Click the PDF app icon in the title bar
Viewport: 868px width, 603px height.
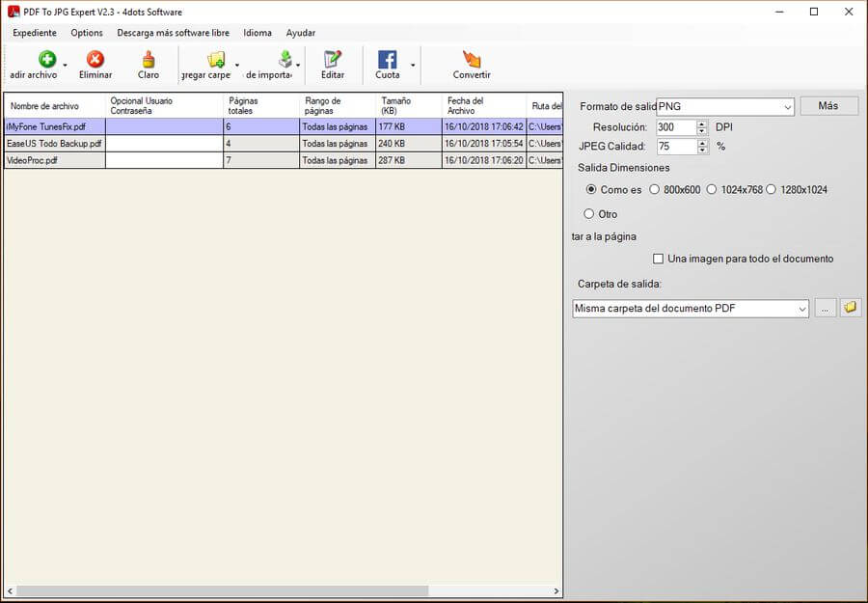click(x=14, y=12)
